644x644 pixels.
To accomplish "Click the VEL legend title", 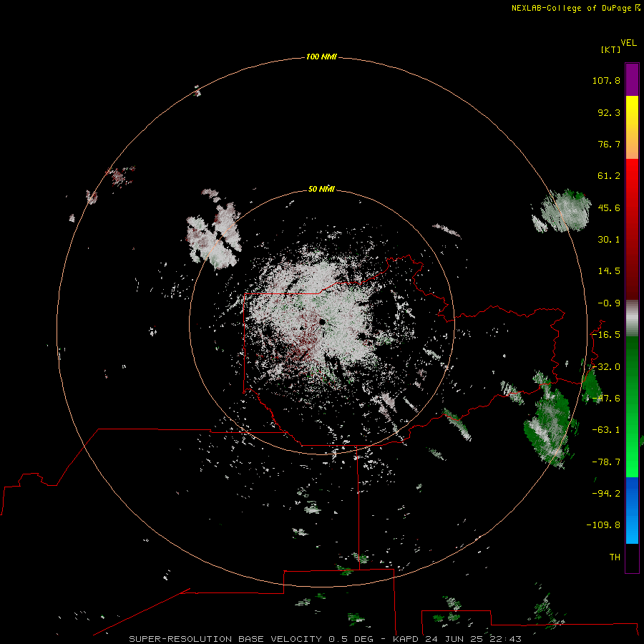I will [x=628, y=43].
